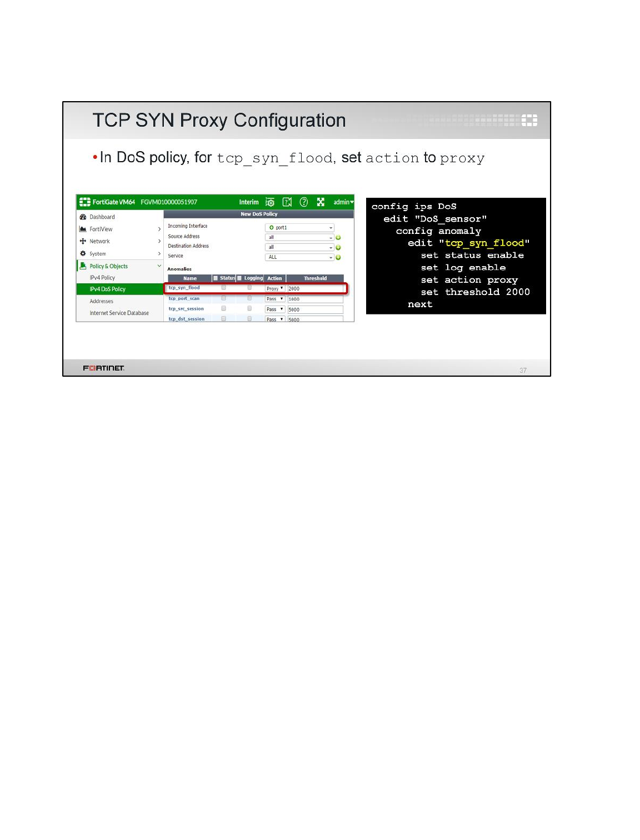
Task: Open Internet Service Database in sidebar
Action: click(x=119, y=313)
